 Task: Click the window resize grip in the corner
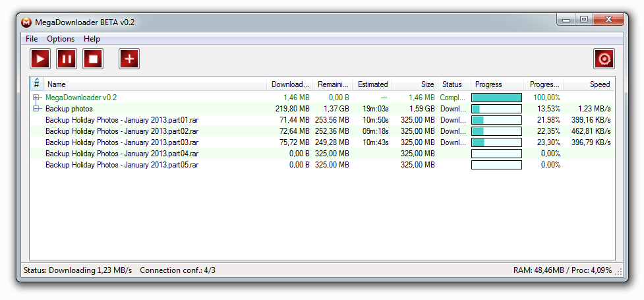coord(620,272)
